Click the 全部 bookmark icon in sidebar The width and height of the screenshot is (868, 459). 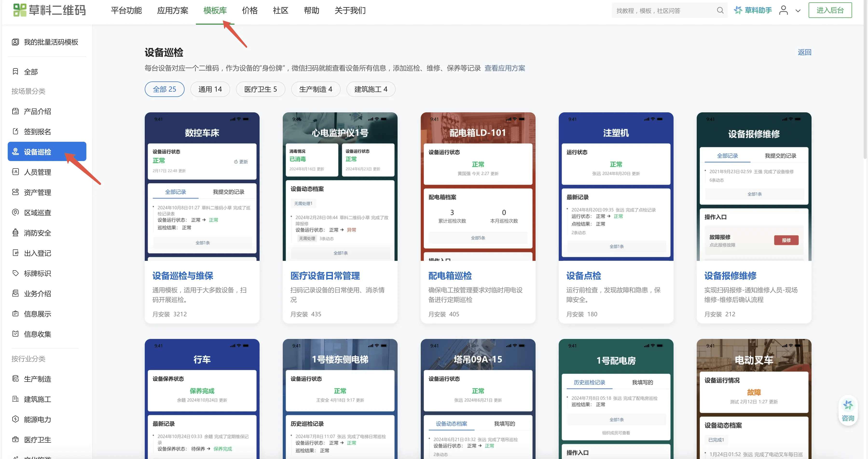15,72
